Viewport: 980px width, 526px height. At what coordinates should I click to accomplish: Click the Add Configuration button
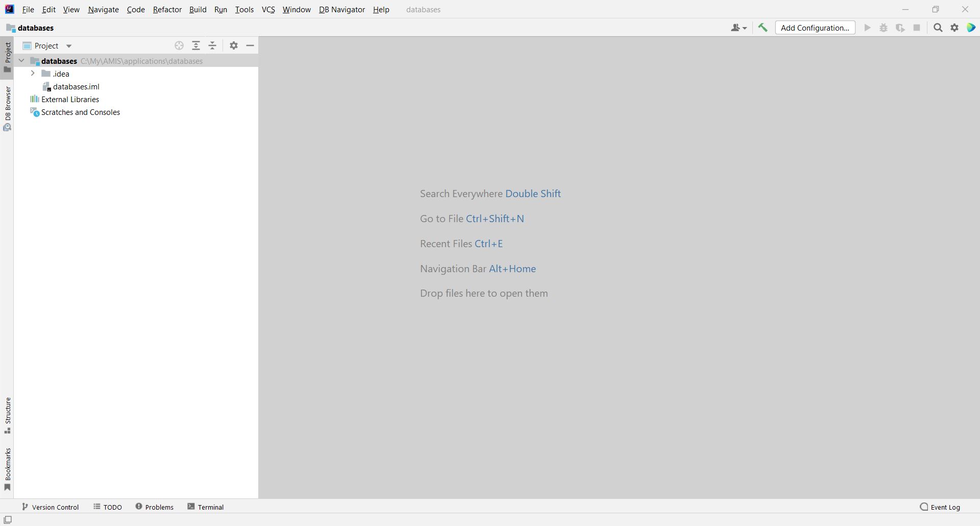coord(815,28)
